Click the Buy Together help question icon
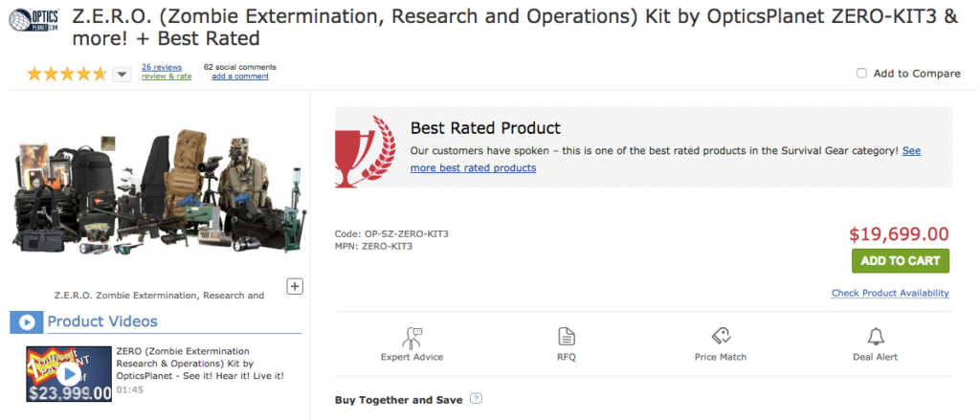980x420 pixels. (477, 398)
